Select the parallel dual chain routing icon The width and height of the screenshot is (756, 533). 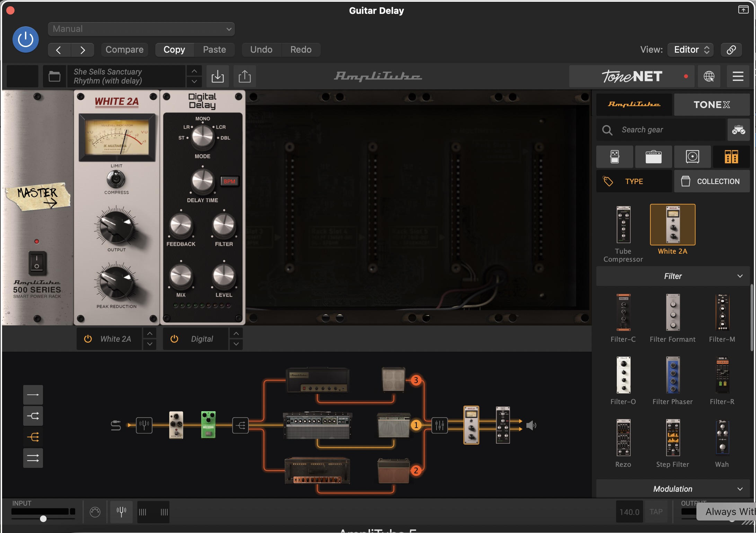33,458
